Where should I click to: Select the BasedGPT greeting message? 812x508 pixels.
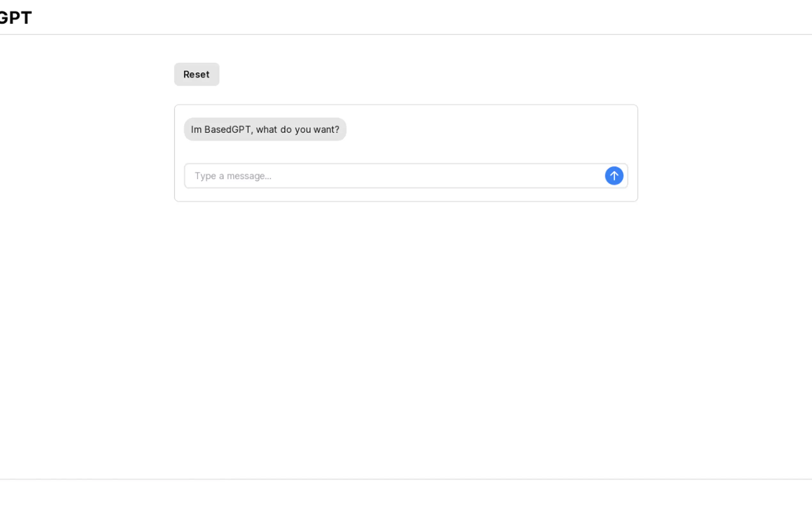[265, 129]
